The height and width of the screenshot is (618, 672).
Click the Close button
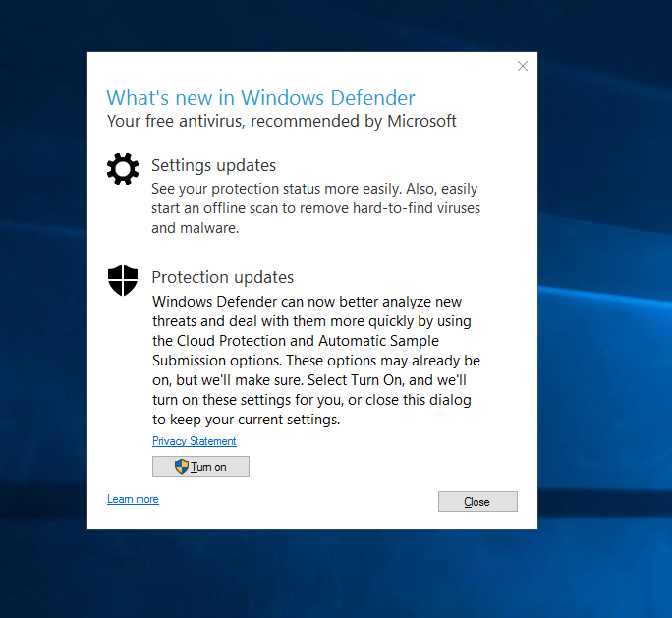point(477,501)
